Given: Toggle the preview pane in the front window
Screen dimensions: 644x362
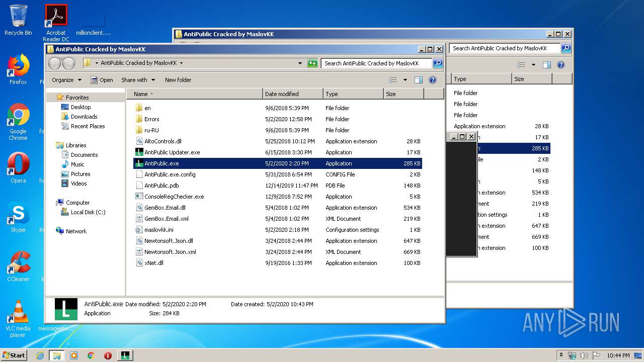Looking at the screenshot, I should (418, 80).
